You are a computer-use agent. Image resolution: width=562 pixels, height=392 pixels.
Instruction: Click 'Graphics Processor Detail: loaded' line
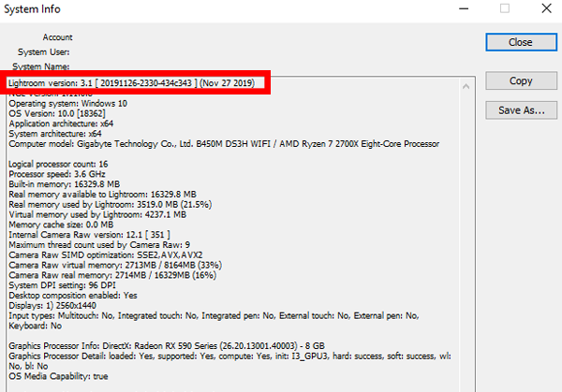[229, 356]
